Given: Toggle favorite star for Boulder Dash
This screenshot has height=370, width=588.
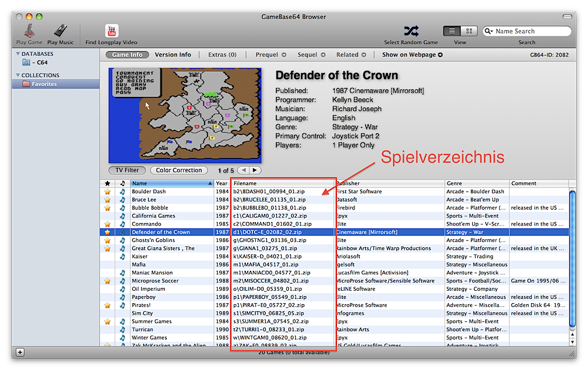Looking at the screenshot, I should [108, 191].
